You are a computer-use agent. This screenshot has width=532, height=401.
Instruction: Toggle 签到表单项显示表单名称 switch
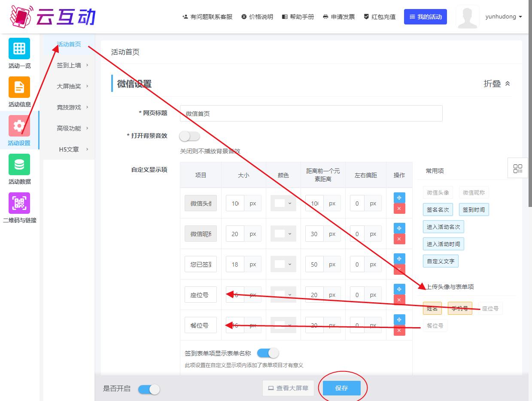(268, 353)
